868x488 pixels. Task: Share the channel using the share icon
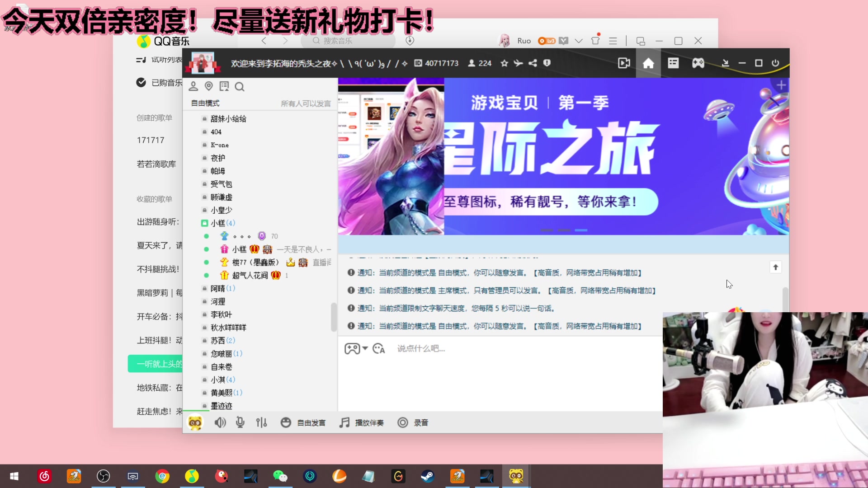point(533,63)
